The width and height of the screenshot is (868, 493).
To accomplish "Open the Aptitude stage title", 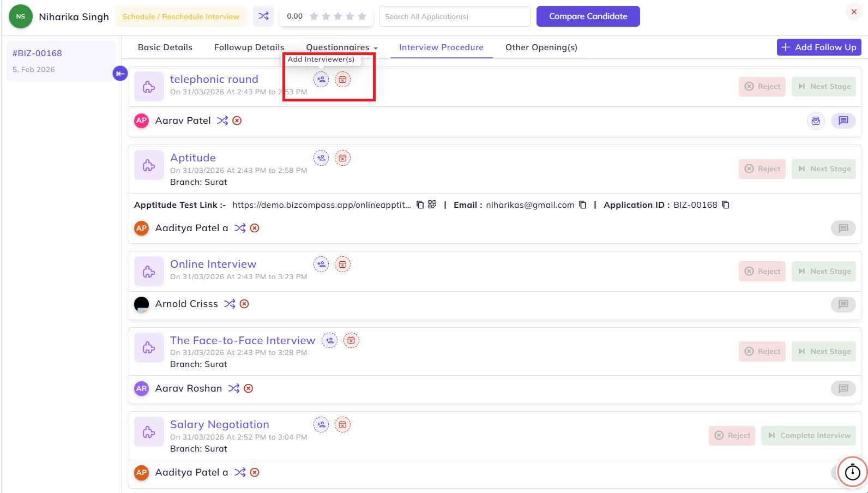I will pos(193,158).
